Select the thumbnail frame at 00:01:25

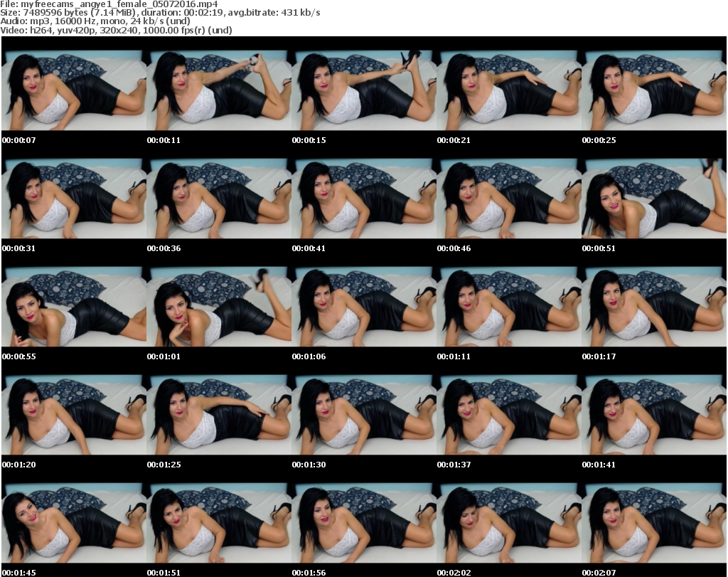point(219,415)
